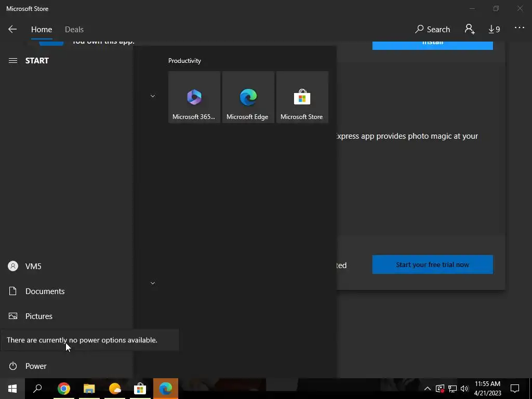Screen dimensions: 532x399
Task: Click the back arrow in Microsoft Store
Action: pos(12,29)
